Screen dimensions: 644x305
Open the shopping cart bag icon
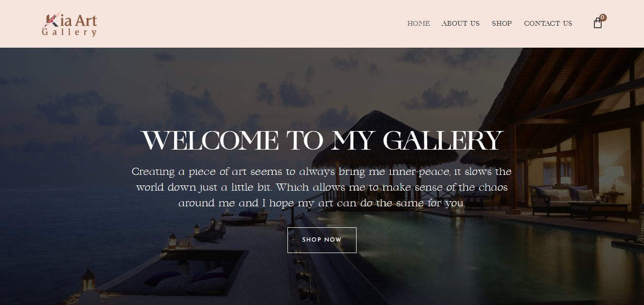(598, 23)
